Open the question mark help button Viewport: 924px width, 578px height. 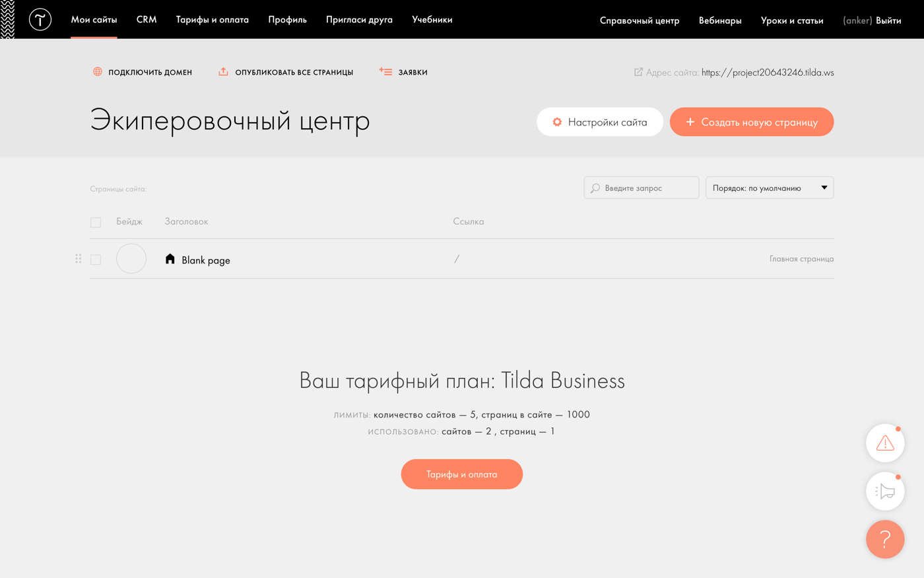point(885,540)
